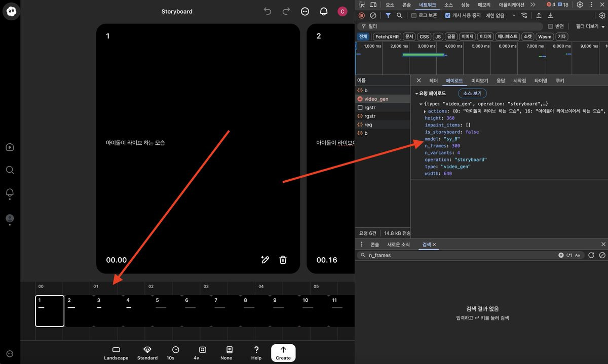Viewport: 608px width, 364px height.
Task: Select the video_gen network request
Action: pyautogui.click(x=383, y=99)
